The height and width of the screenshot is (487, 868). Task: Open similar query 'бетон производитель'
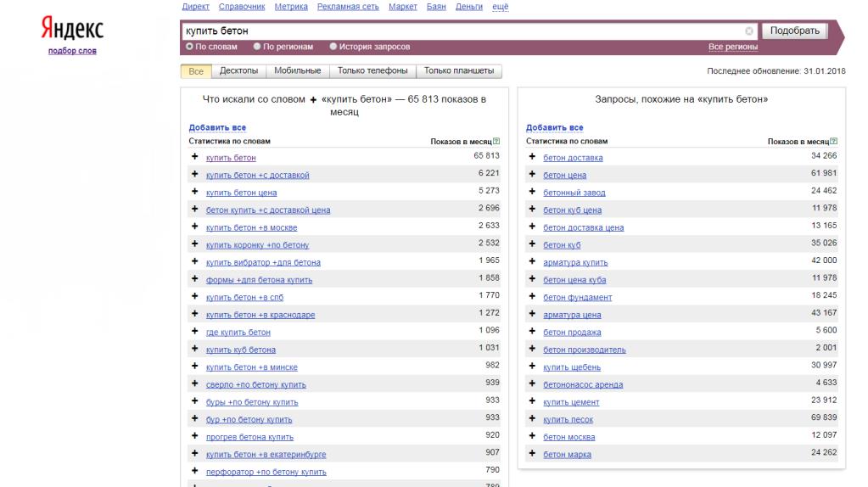585,350
